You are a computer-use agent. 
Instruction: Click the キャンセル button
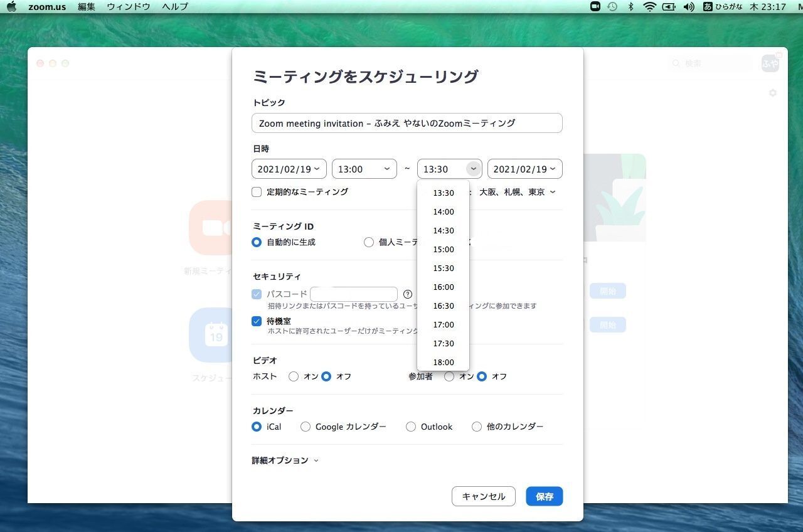click(x=484, y=496)
